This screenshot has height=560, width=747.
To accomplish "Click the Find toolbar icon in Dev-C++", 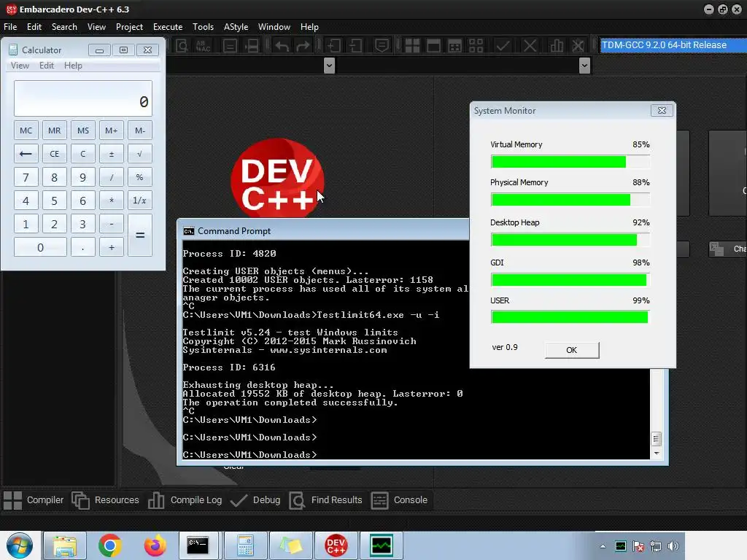I will [182, 46].
